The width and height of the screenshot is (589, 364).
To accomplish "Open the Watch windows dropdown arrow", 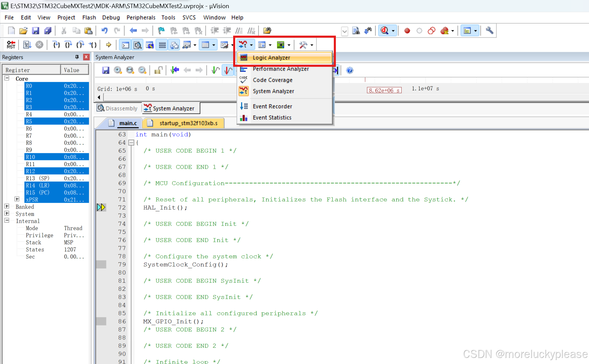I will pyautogui.click(x=195, y=45).
